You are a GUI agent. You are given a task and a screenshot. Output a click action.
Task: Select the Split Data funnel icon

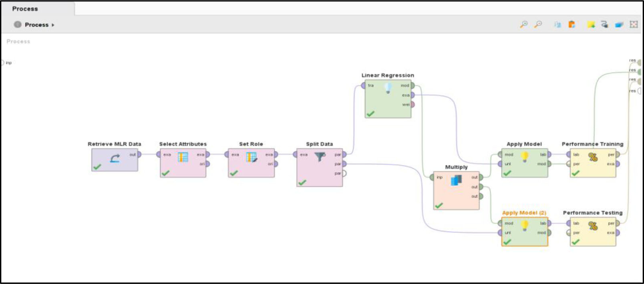(320, 157)
